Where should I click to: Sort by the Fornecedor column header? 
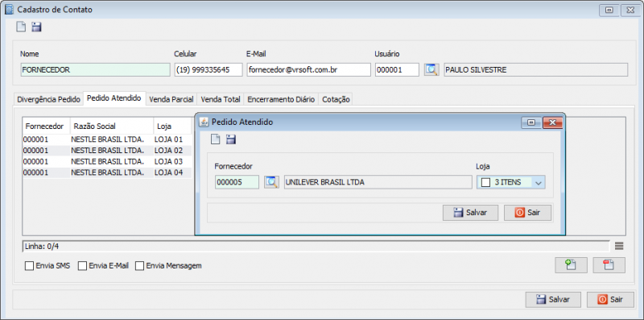click(x=47, y=127)
